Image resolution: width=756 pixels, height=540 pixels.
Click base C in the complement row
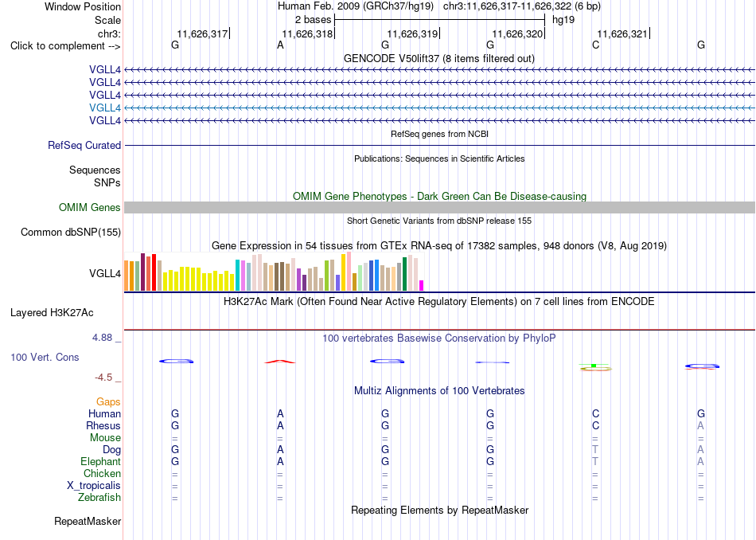point(595,45)
